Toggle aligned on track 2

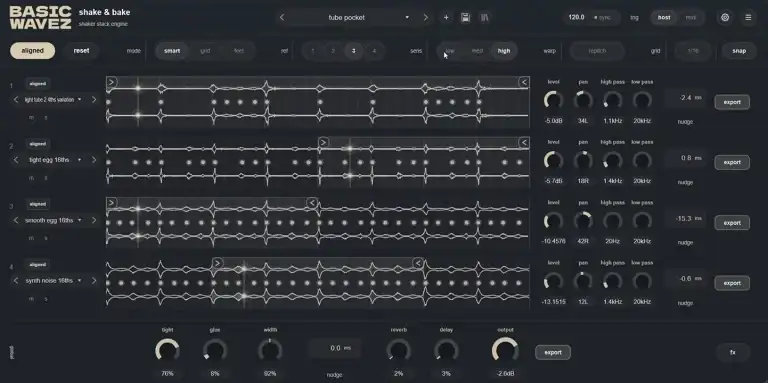tap(37, 144)
